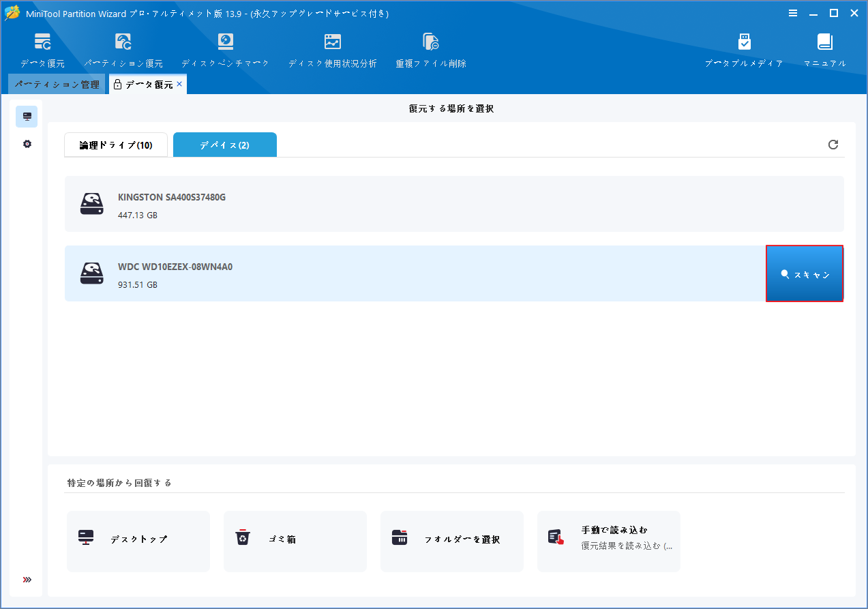This screenshot has width=868, height=609.
Task: Click the hamburger menu icon in title bar
Action: tap(793, 13)
